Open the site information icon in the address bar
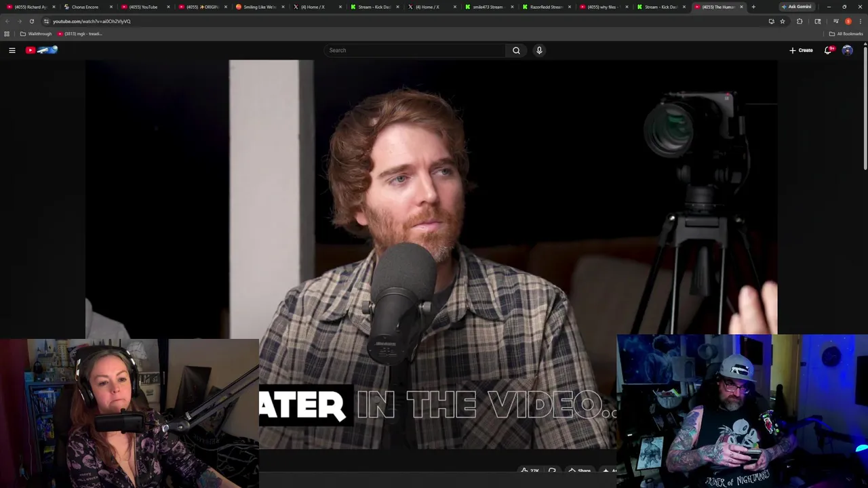This screenshot has width=868, height=488. (x=46, y=21)
